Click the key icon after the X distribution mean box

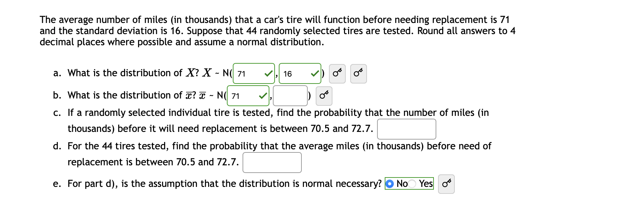[337, 74]
